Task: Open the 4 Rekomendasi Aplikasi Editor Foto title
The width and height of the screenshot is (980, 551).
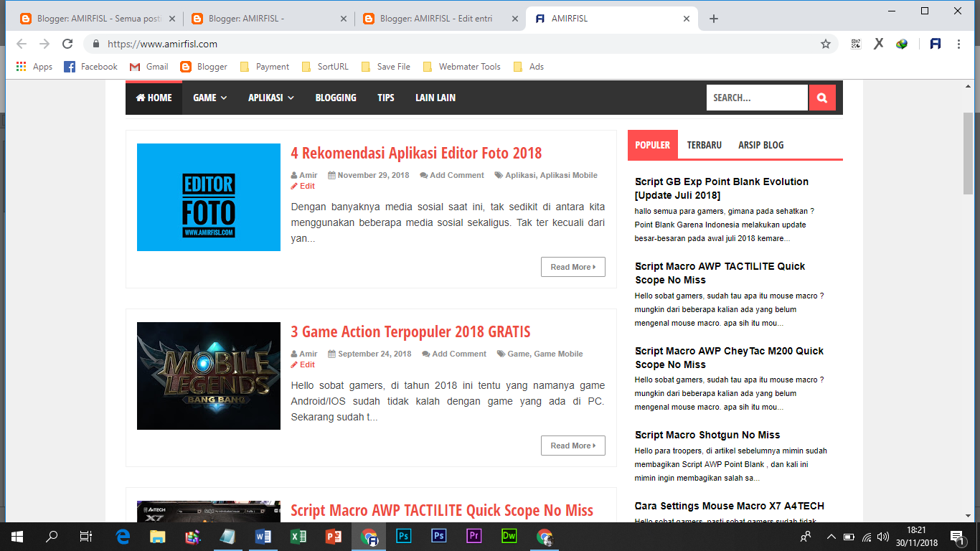Action: point(416,153)
